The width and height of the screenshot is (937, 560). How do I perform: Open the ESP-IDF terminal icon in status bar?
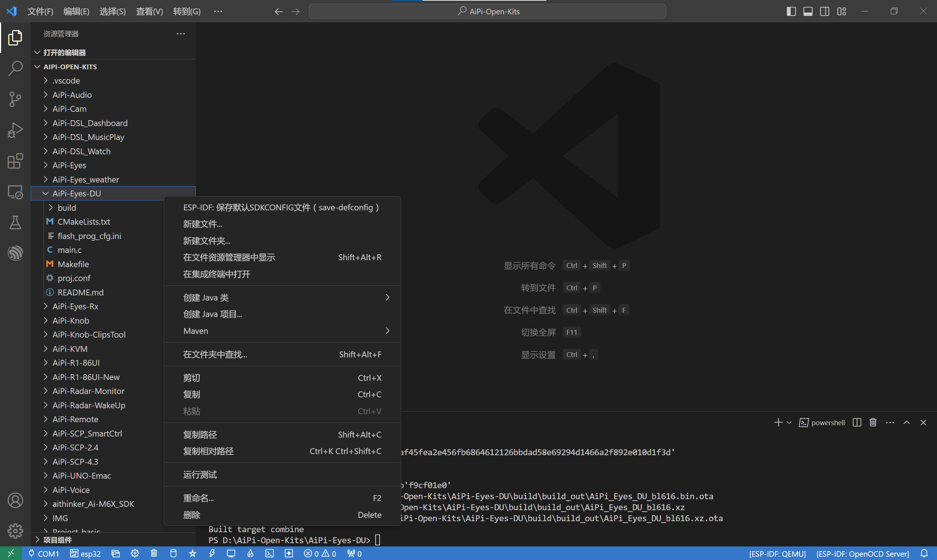click(x=269, y=553)
